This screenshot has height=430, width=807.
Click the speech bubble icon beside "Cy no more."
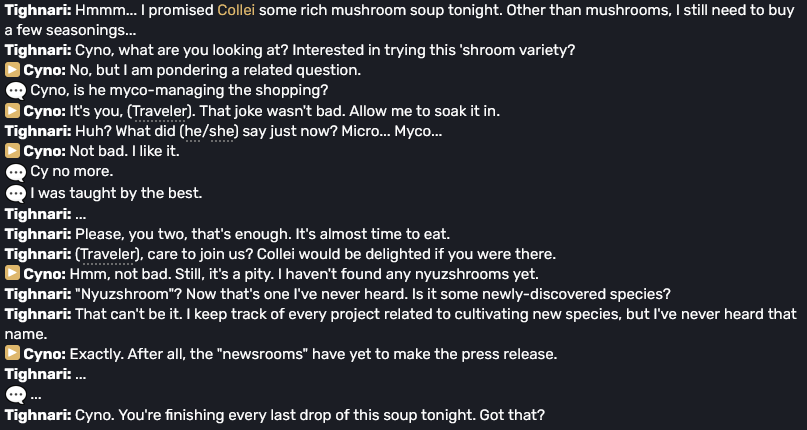pyautogui.click(x=15, y=173)
